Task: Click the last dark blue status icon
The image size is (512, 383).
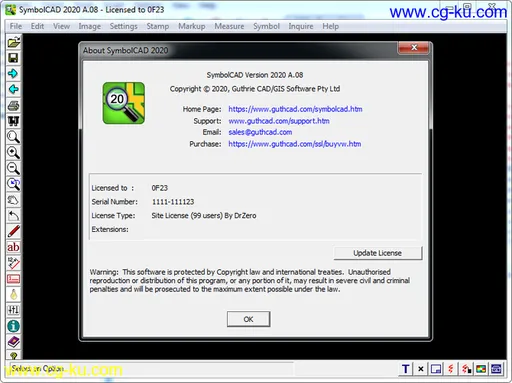Action: point(496,369)
